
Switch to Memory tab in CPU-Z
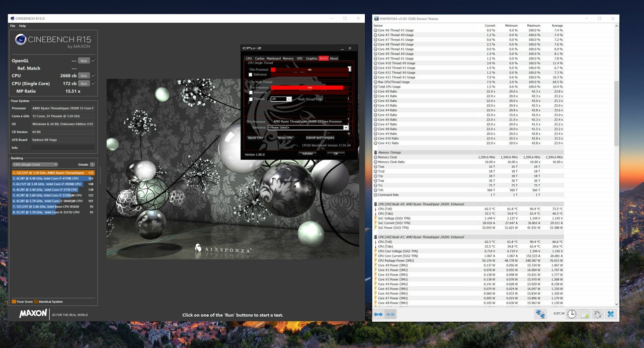click(288, 58)
